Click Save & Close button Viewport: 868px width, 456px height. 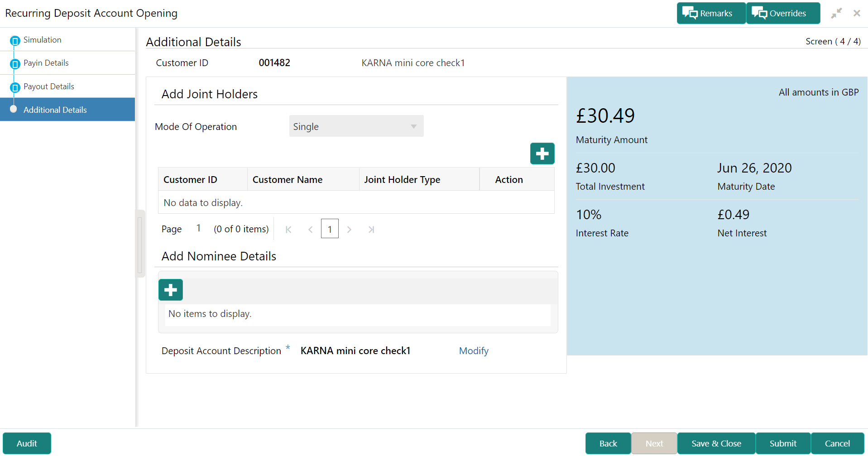point(716,443)
